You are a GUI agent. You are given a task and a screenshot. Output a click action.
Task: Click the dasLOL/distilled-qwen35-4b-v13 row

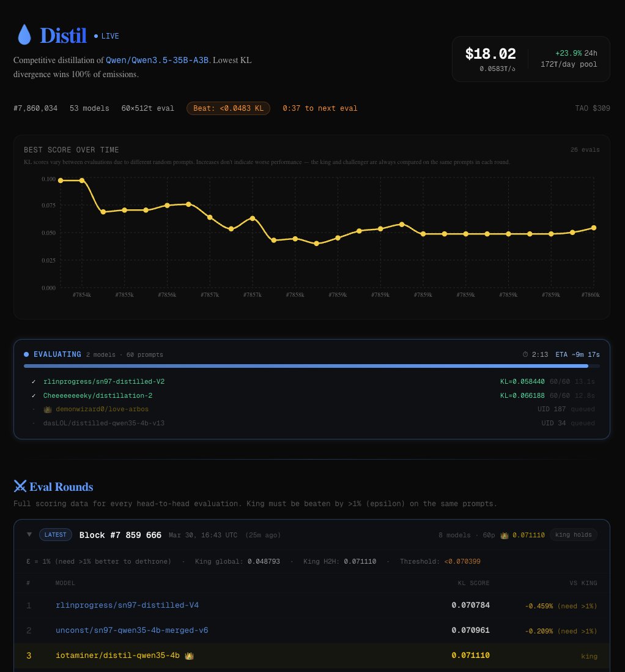click(x=311, y=424)
